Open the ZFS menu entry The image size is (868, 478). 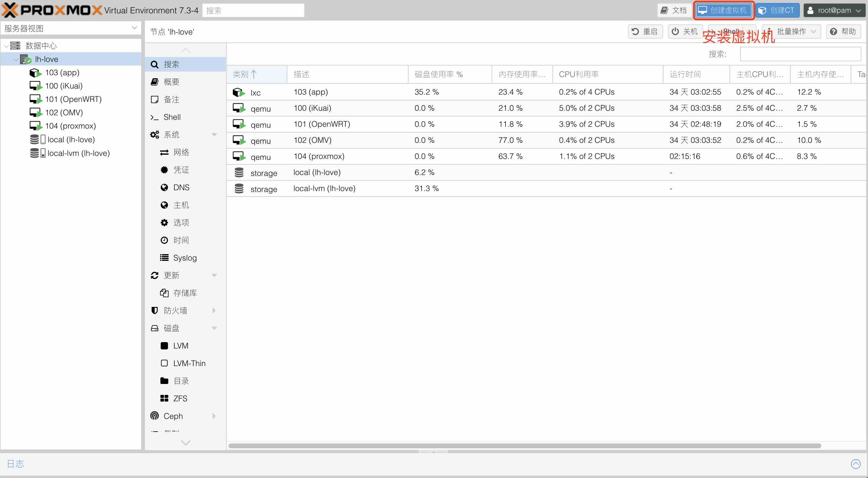(180, 399)
